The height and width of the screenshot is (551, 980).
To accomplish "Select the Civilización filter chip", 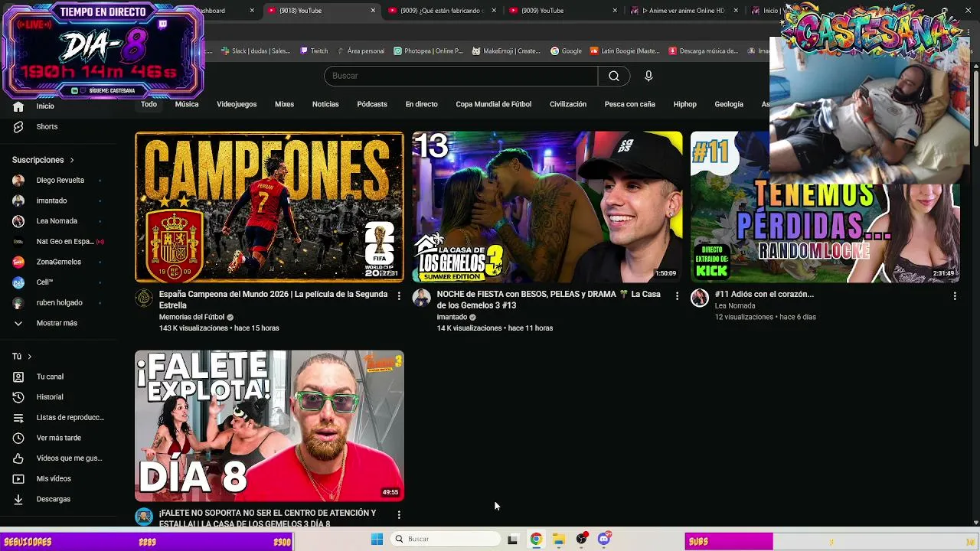I will (x=568, y=104).
